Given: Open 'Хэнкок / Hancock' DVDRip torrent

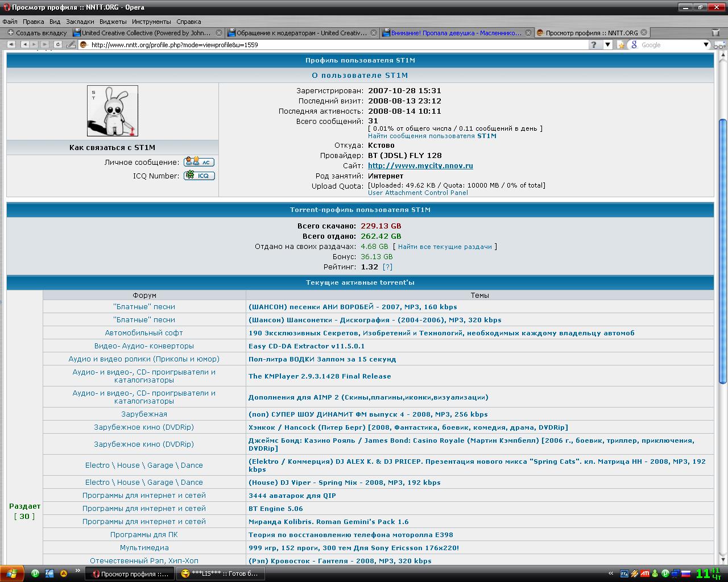Looking at the screenshot, I should (x=408, y=427).
